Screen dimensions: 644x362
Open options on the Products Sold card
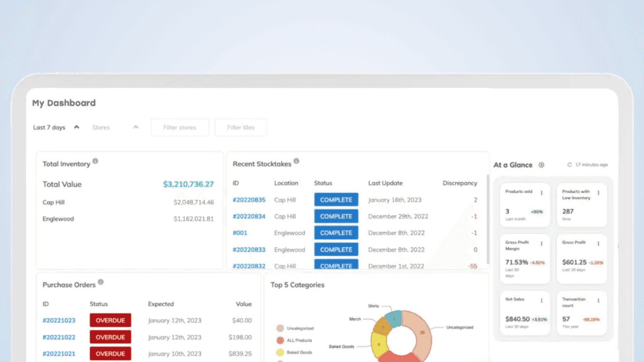542,193
